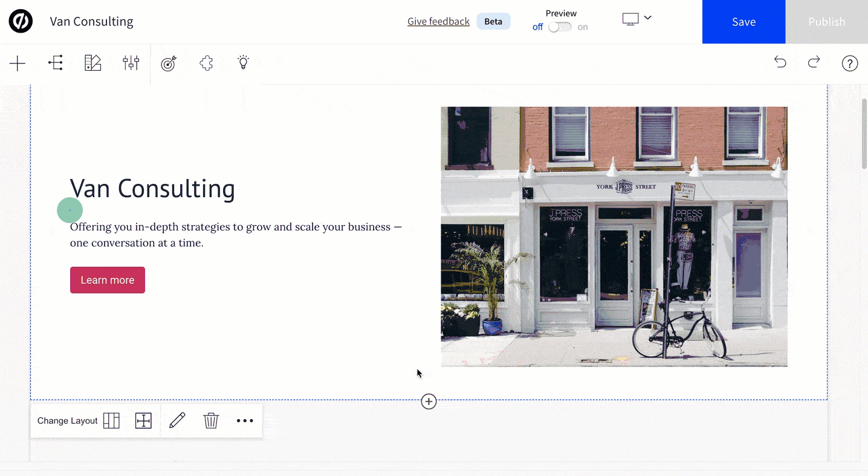Click the Give feedback link
This screenshot has height=476, width=868.
pyautogui.click(x=438, y=22)
